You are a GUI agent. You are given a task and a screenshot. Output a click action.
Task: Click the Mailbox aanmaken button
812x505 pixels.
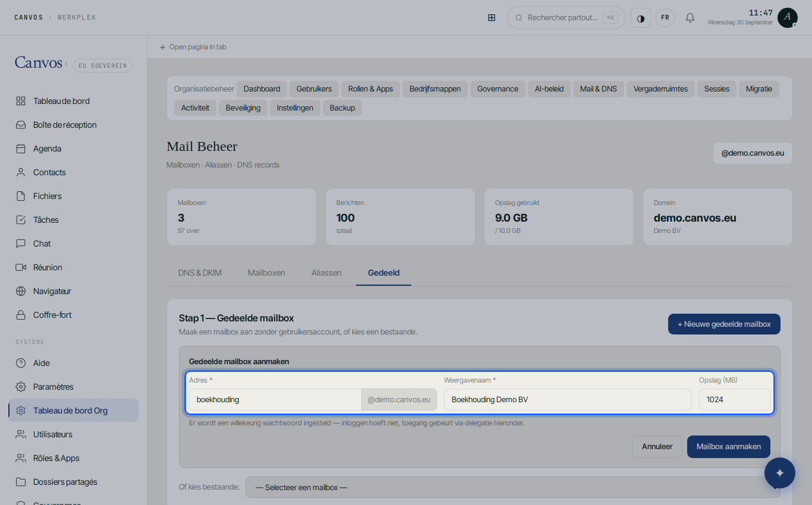pos(729,447)
